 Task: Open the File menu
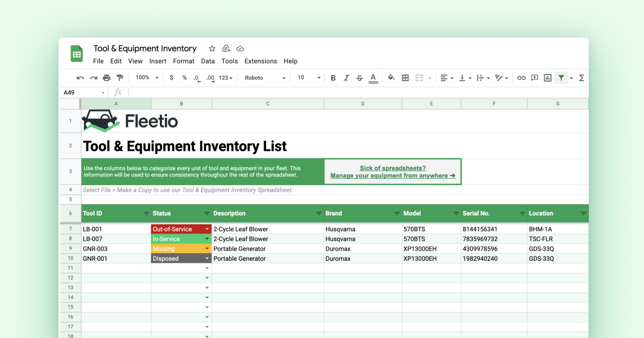click(98, 61)
